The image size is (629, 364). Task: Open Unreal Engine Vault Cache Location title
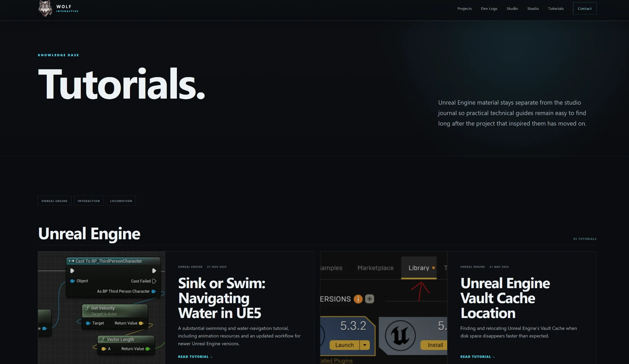click(505, 298)
